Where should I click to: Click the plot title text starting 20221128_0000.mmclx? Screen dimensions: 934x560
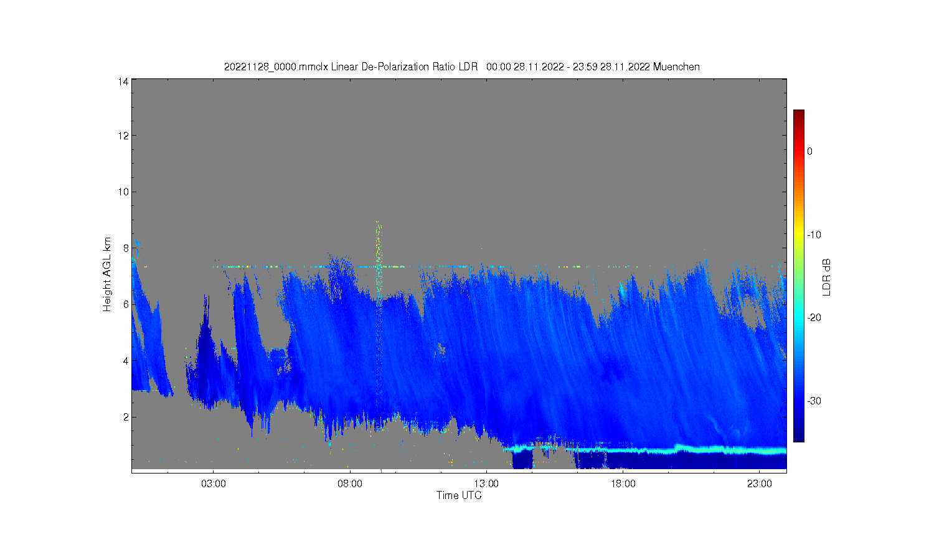click(x=462, y=67)
